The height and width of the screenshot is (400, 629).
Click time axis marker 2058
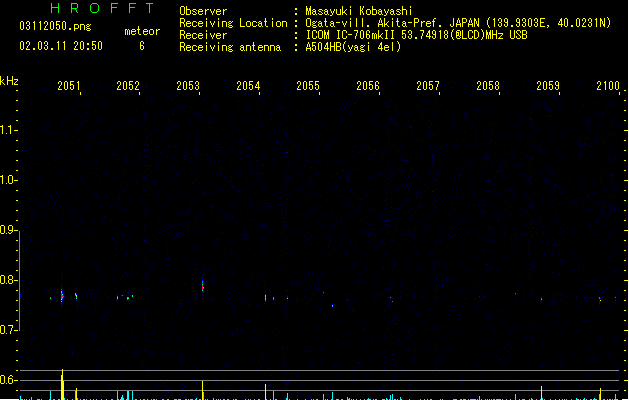coord(488,86)
